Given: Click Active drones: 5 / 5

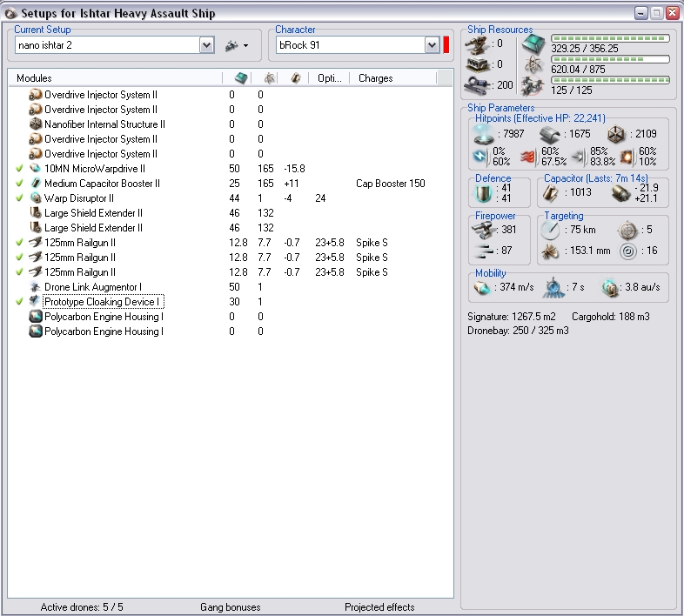Looking at the screenshot, I should point(82,607).
